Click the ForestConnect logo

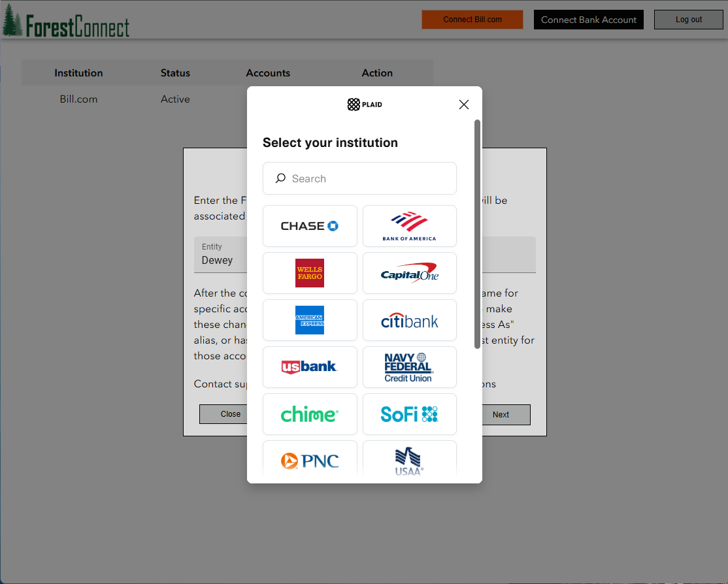(x=66, y=22)
